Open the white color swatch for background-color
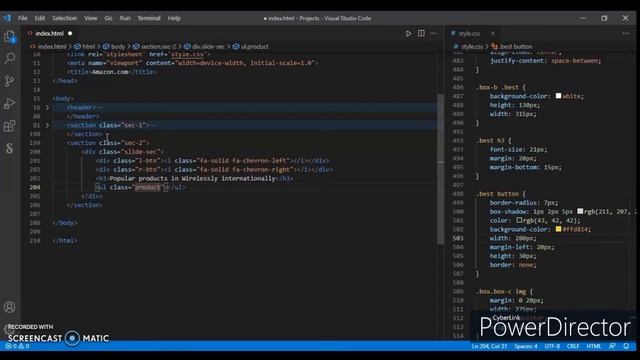 pos(558,96)
